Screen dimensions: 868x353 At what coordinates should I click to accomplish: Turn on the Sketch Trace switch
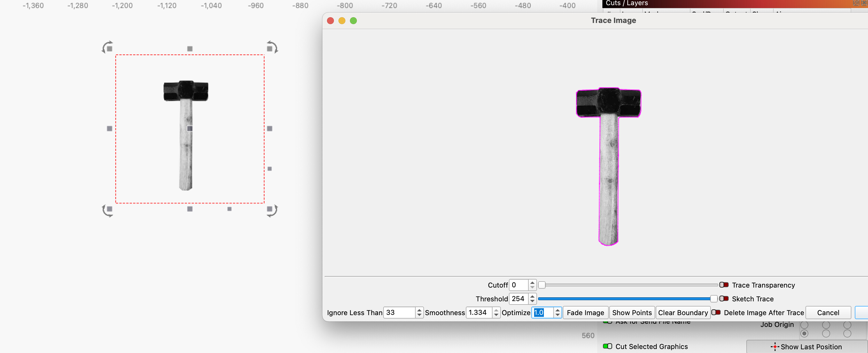coord(723,299)
